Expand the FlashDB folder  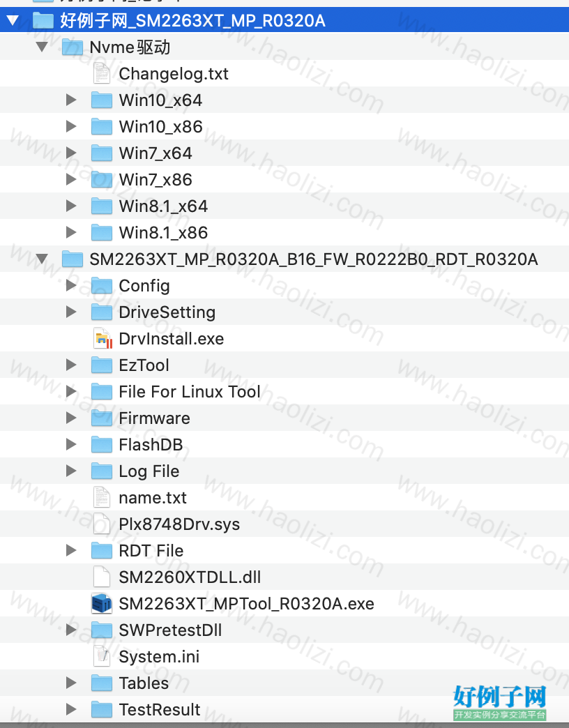[x=71, y=444]
